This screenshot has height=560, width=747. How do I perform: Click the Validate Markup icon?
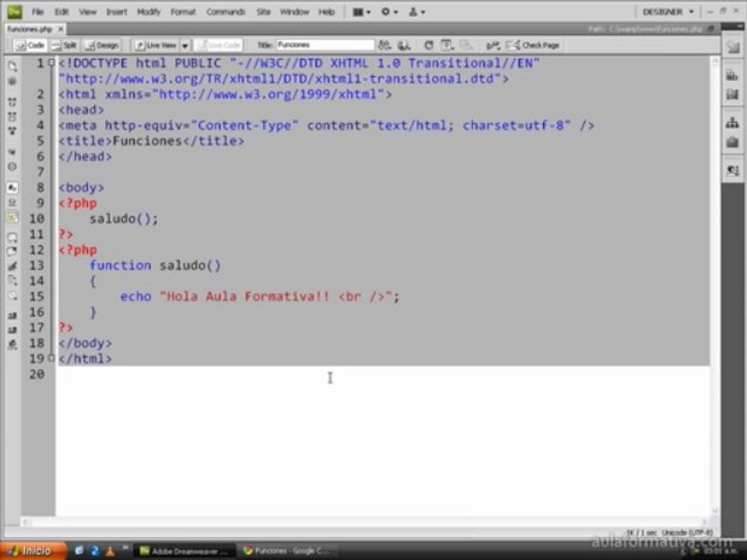click(493, 45)
